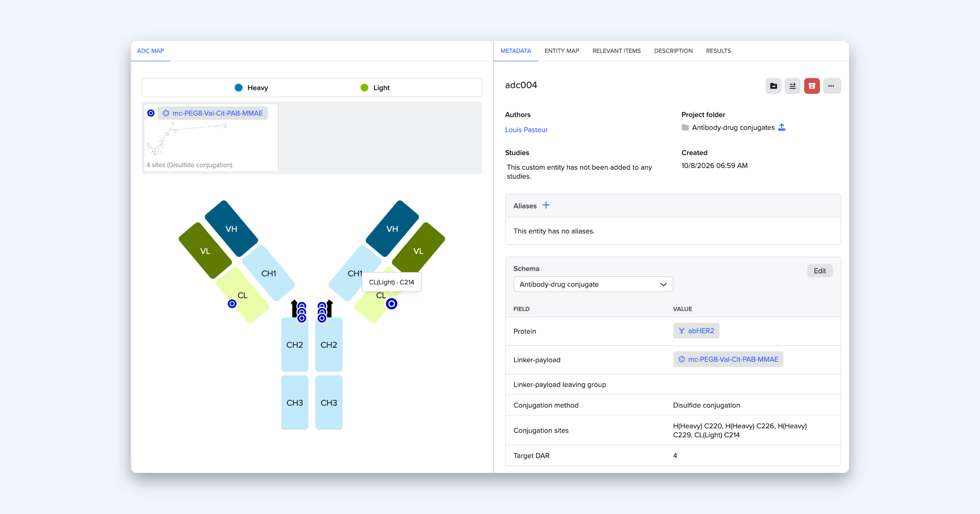The width and height of the screenshot is (980, 514).
Task: Click the CL(Light) · C214 tooltip label
Action: click(392, 282)
